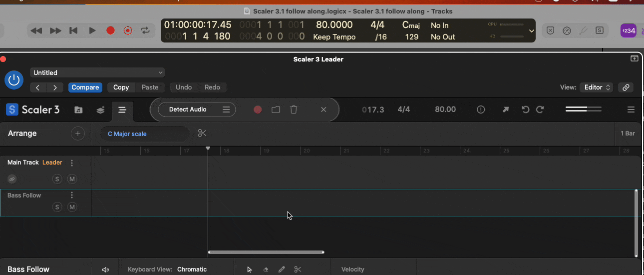Delete detected audio with trash icon
This screenshot has height=275, width=644.
click(294, 109)
